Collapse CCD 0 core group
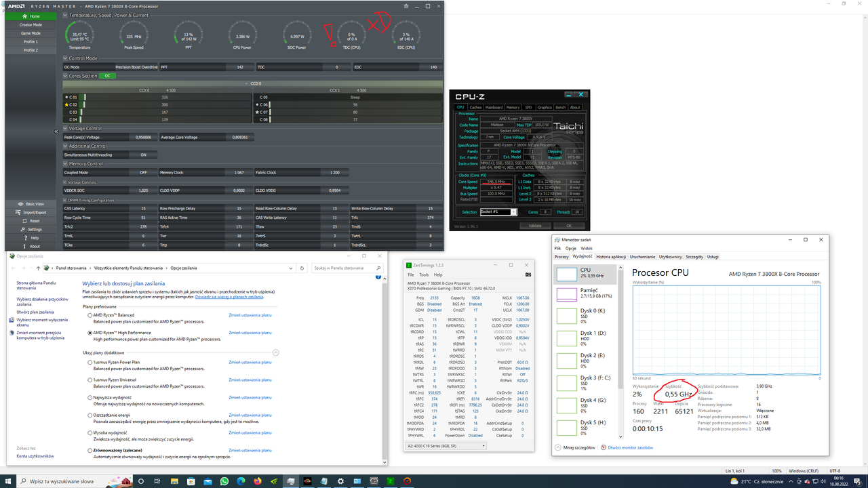868x488 pixels. click(x=248, y=83)
